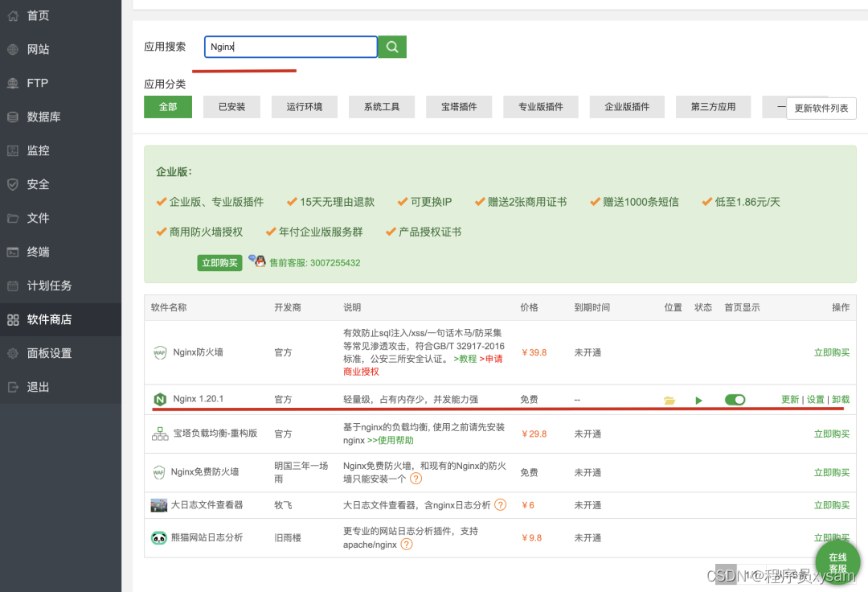Viewport: 868px width, 592px height.
Task: Open the 软件商店 sidebar item
Action: [60, 319]
